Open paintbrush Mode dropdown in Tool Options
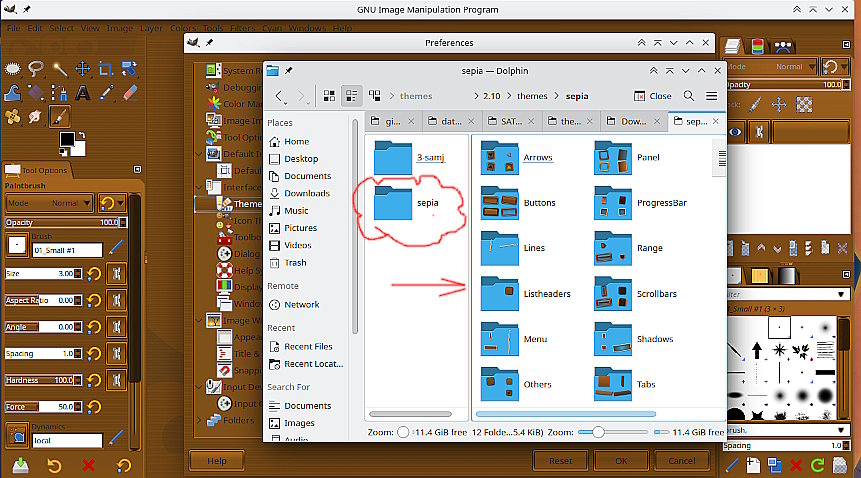Viewport: 861px width, 478px height. coord(49,203)
